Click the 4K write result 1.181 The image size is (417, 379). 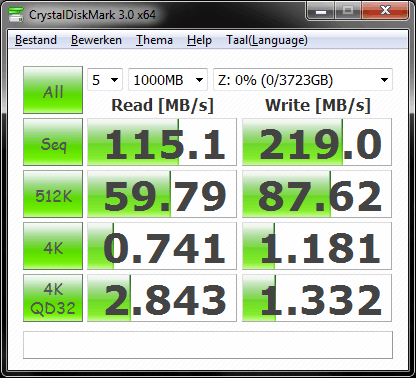pos(317,246)
